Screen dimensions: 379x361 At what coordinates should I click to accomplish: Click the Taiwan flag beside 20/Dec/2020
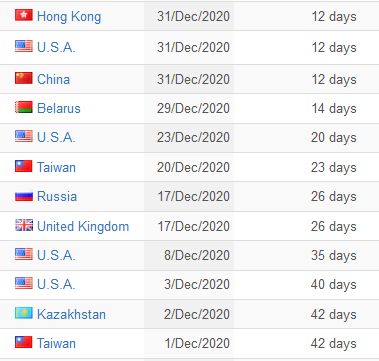[24, 166]
